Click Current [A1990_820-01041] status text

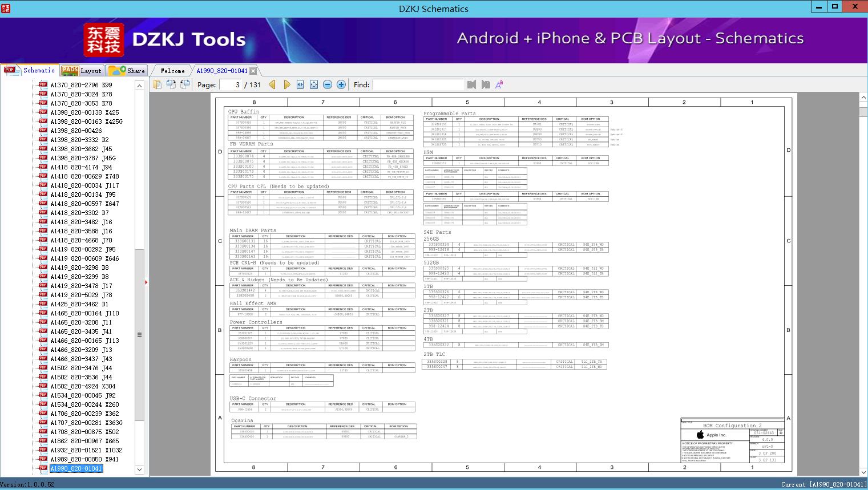[823, 484]
